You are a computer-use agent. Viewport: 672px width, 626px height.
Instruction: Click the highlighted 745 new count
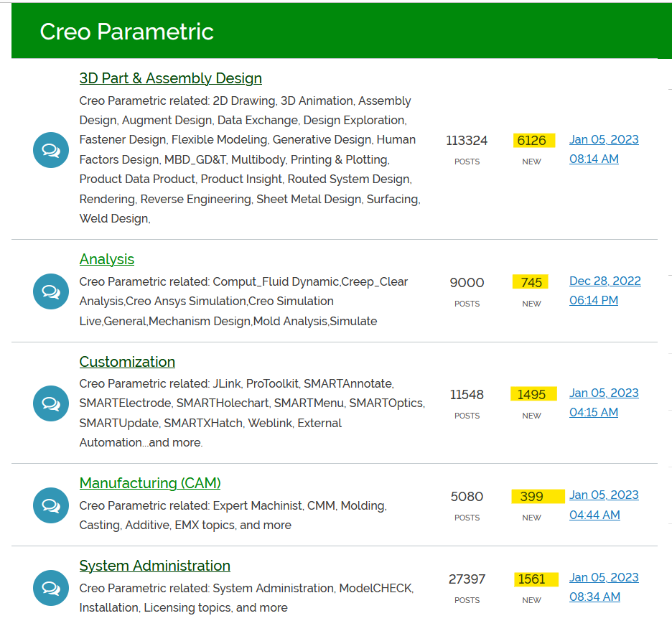click(531, 282)
